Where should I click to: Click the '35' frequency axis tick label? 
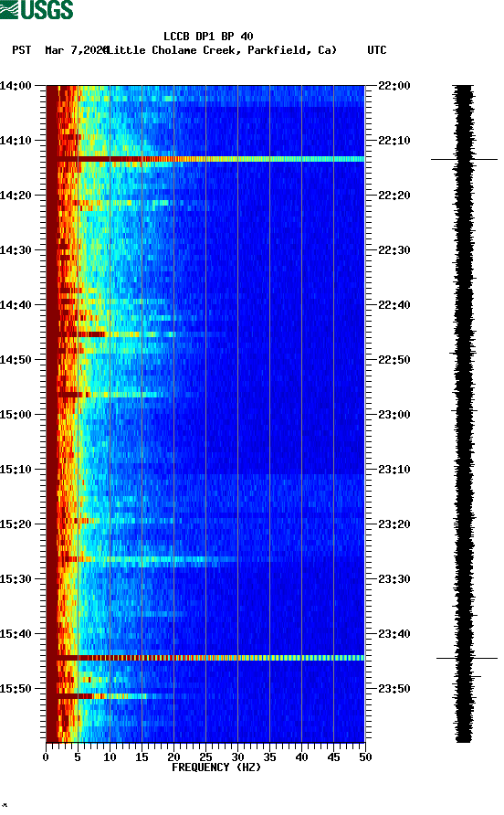tap(269, 757)
